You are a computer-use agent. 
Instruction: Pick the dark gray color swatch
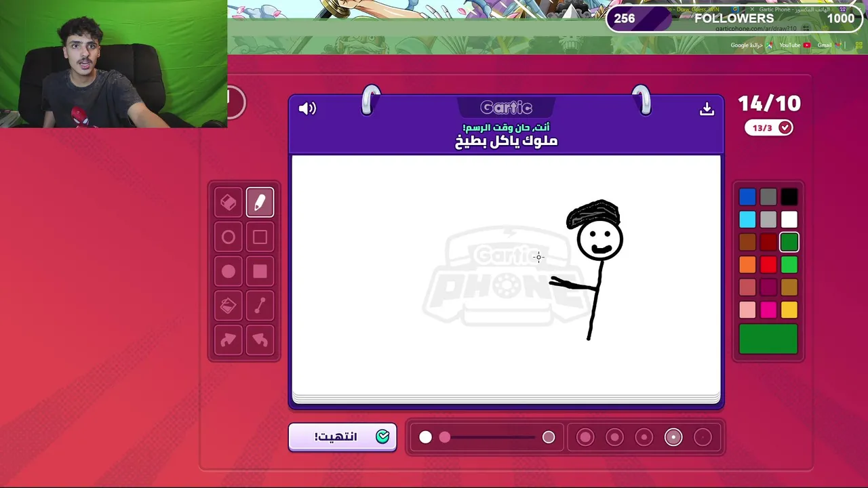768,197
